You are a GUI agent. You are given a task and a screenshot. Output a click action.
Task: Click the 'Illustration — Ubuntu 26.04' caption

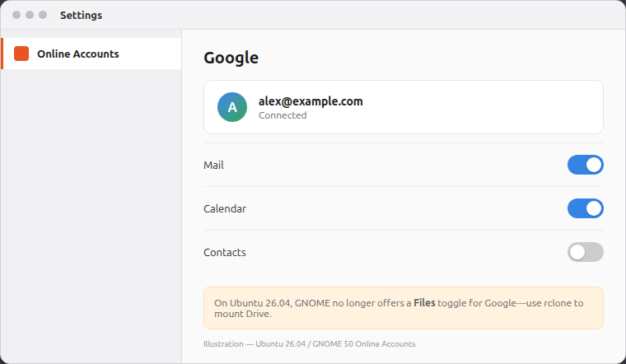[x=310, y=343]
